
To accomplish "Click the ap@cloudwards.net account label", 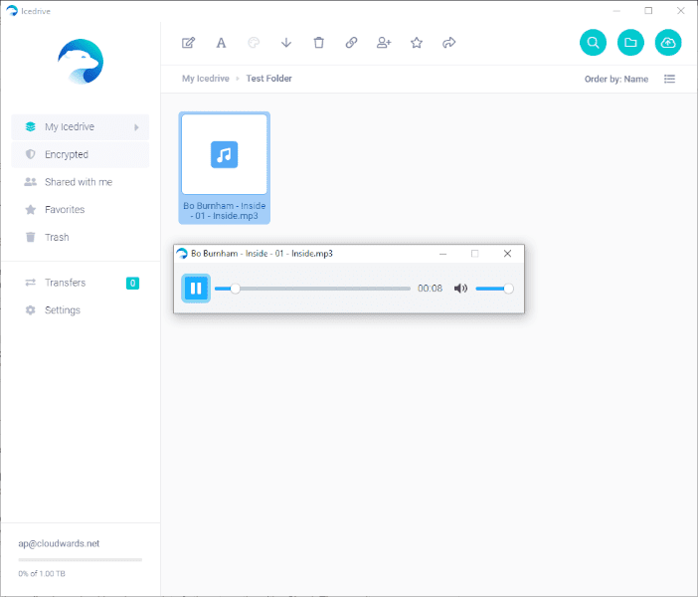I will [59, 544].
